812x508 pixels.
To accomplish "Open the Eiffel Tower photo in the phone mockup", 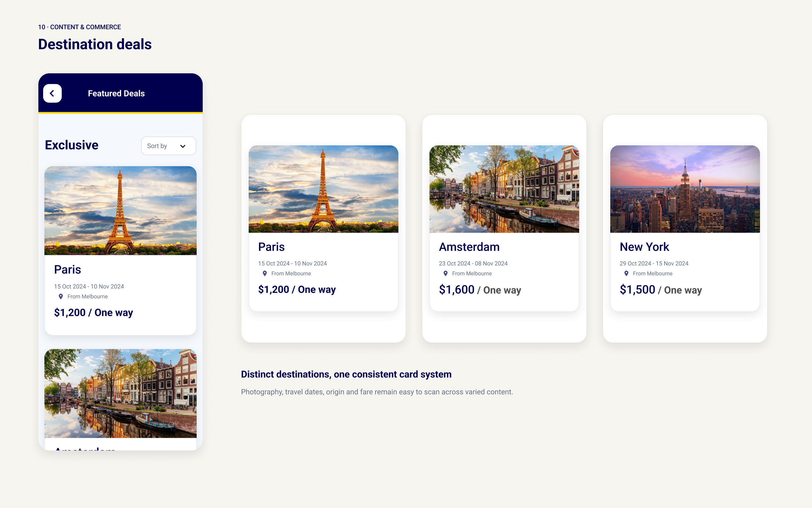I will tap(121, 211).
